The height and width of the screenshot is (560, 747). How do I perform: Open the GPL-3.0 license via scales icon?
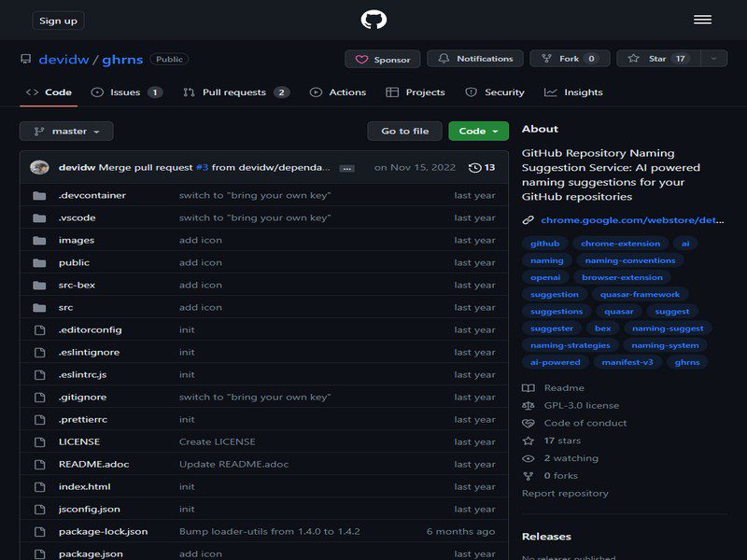529,404
